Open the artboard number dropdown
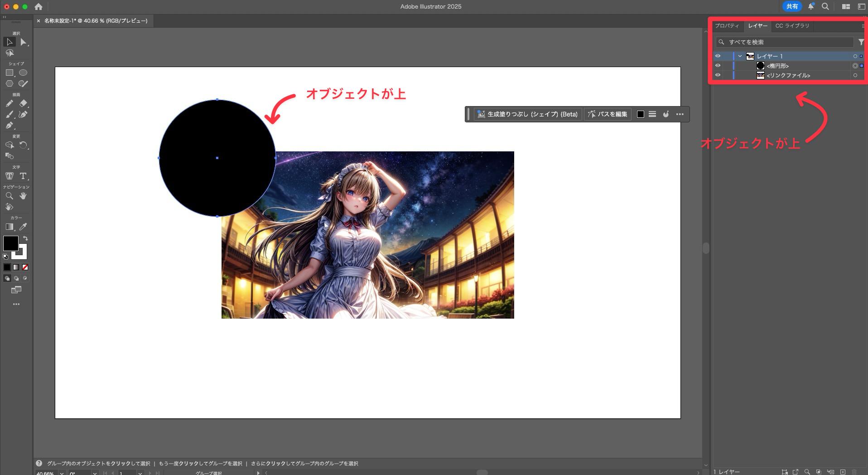Screen dimensions: 868x475 [x=140, y=473]
